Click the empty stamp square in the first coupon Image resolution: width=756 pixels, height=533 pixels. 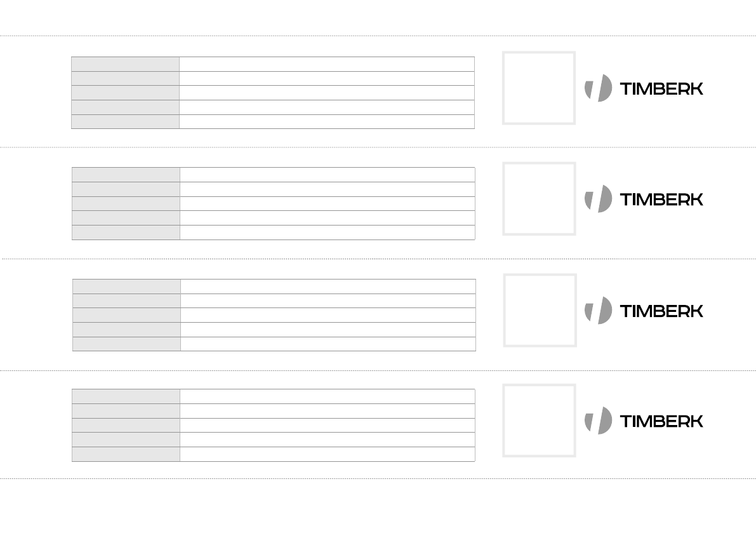click(x=539, y=88)
